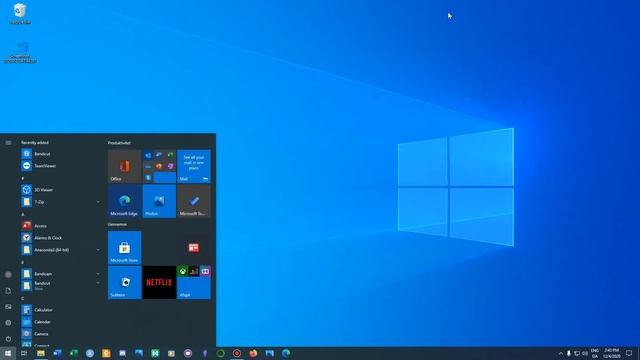Viewport: 640px width, 360px height.
Task: Open Camera from the app list
Action: (61, 333)
